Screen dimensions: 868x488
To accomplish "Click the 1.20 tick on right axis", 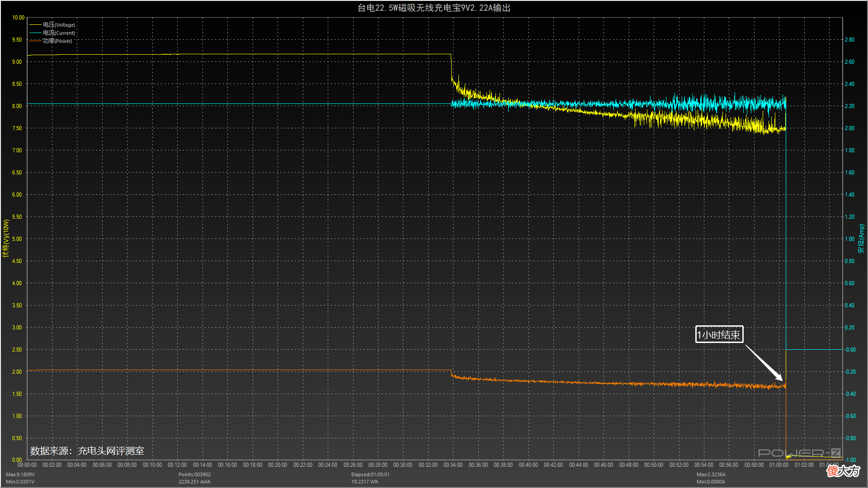I will point(850,217).
